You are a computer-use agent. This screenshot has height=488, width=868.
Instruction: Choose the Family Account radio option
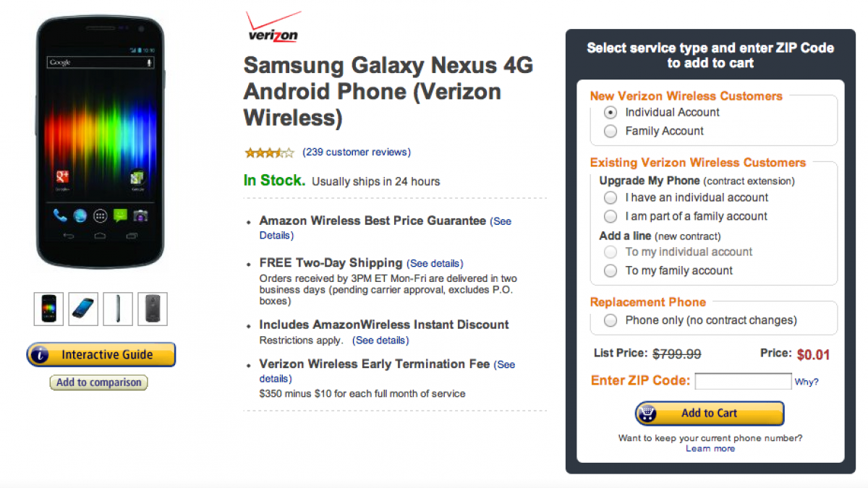(x=610, y=132)
